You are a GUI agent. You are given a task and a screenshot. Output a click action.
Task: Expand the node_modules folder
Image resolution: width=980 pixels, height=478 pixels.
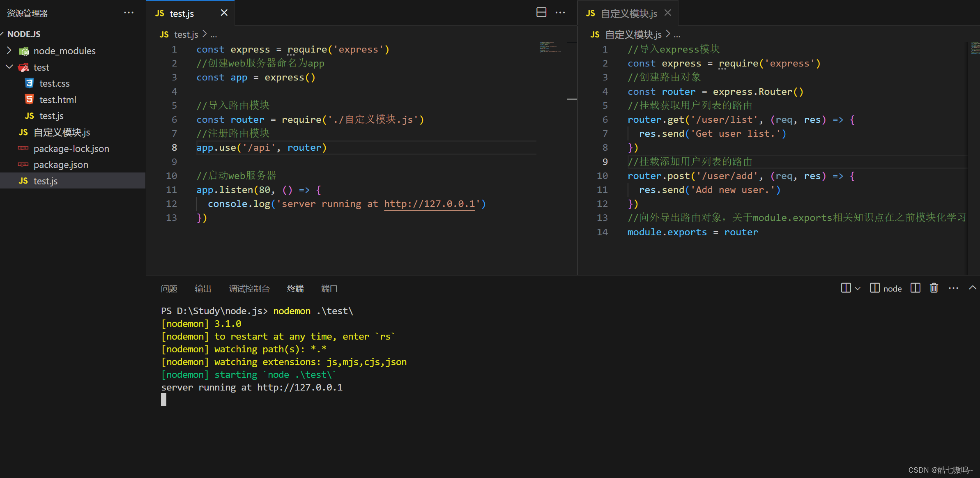click(x=9, y=51)
